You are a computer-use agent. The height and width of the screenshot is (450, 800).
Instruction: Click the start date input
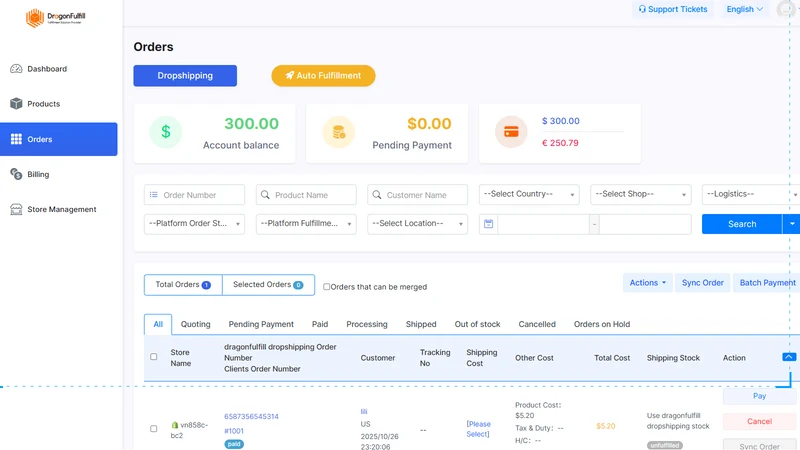(543, 224)
